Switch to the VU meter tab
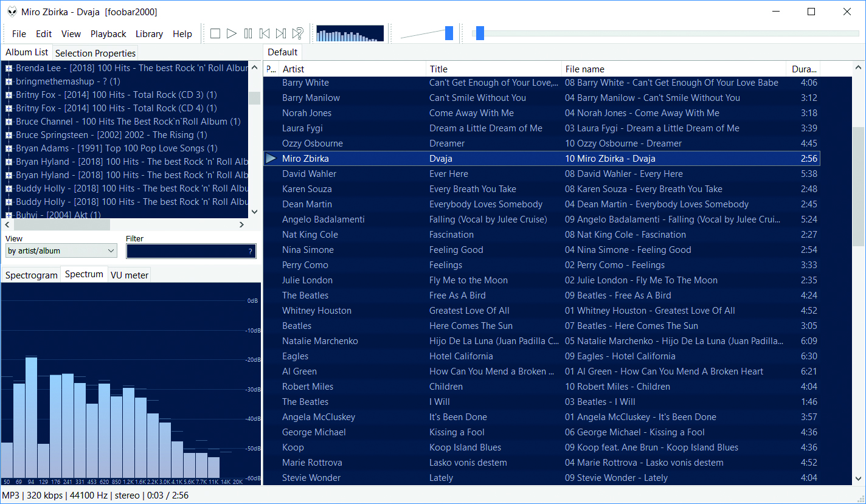866x504 pixels. coord(129,275)
